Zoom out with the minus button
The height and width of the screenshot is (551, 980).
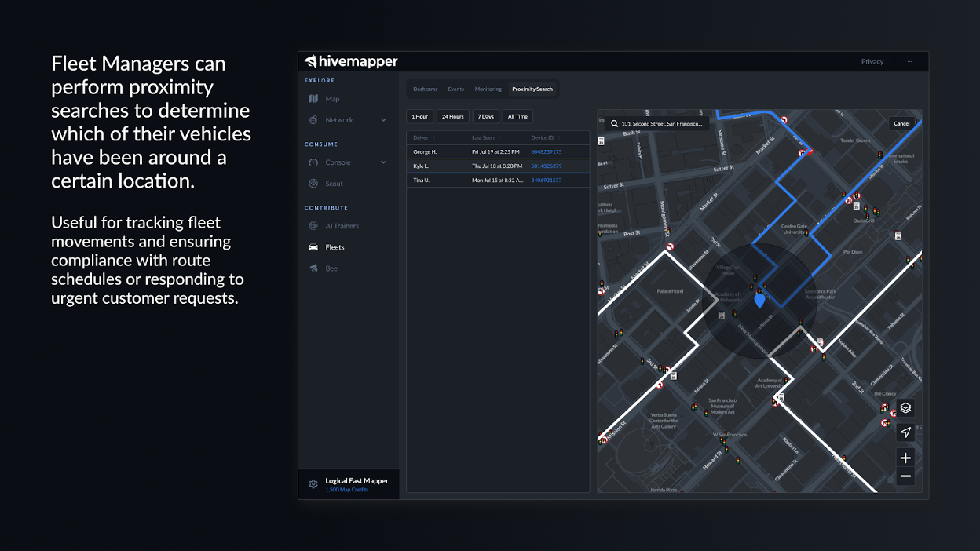[x=905, y=476]
